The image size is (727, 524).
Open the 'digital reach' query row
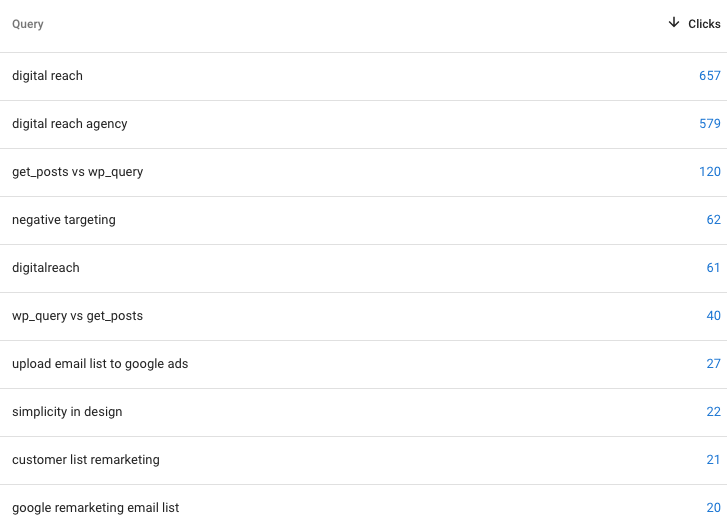[47, 76]
